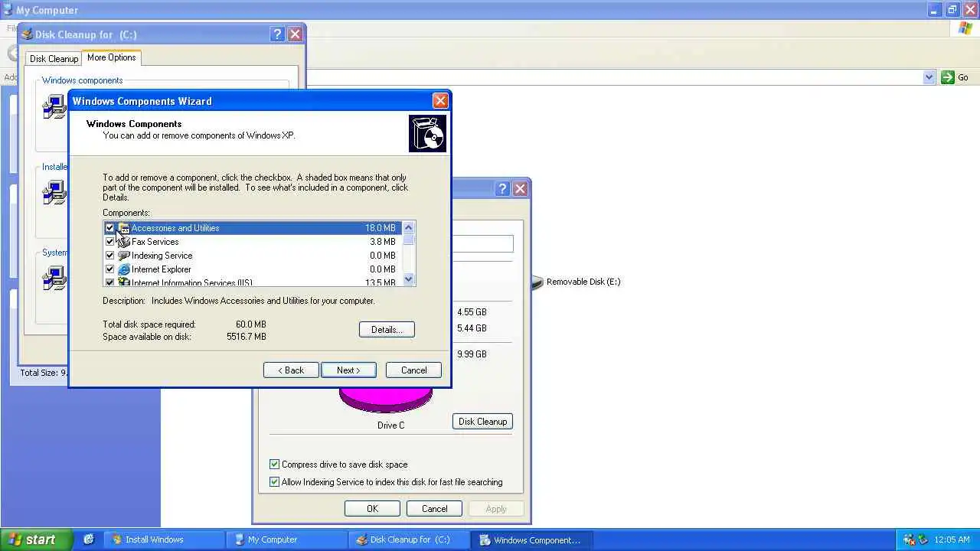Toggle the Internet Information Services checkbox
Image resolution: width=980 pixels, height=551 pixels.
109,282
